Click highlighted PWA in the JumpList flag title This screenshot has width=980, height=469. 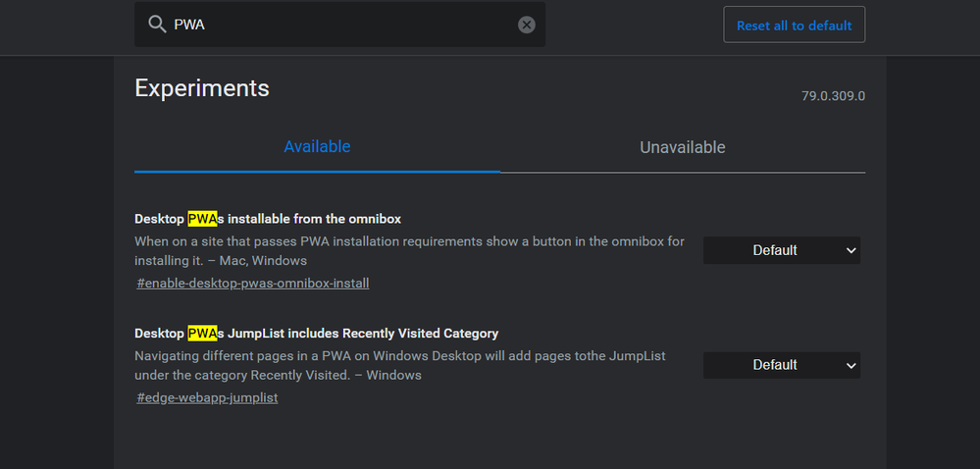(x=202, y=334)
